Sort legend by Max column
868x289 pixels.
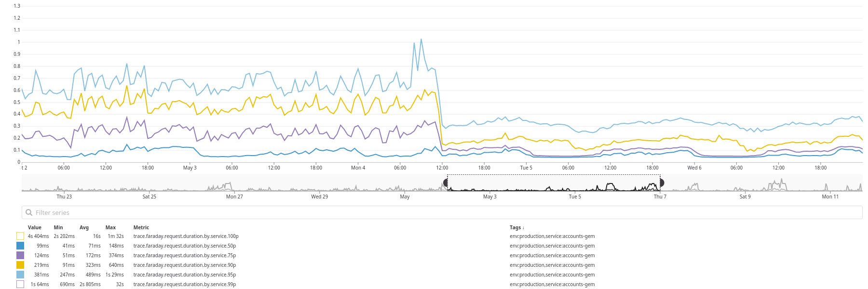[110, 227]
